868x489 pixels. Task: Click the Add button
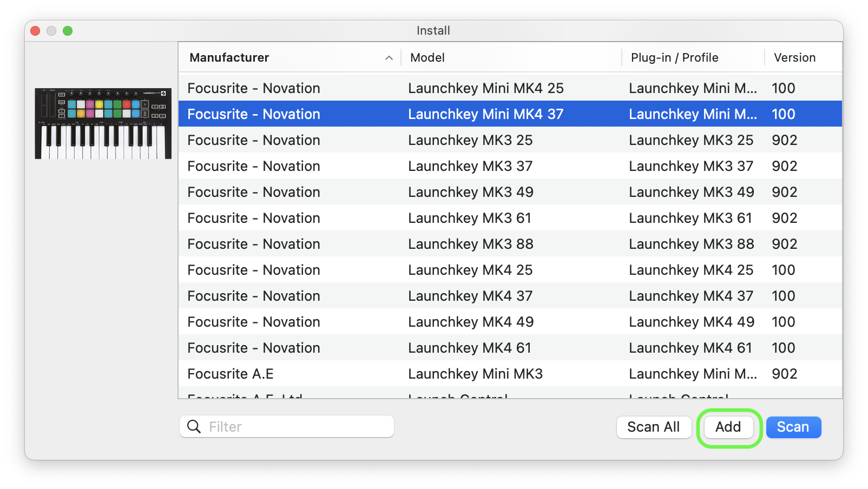click(728, 427)
